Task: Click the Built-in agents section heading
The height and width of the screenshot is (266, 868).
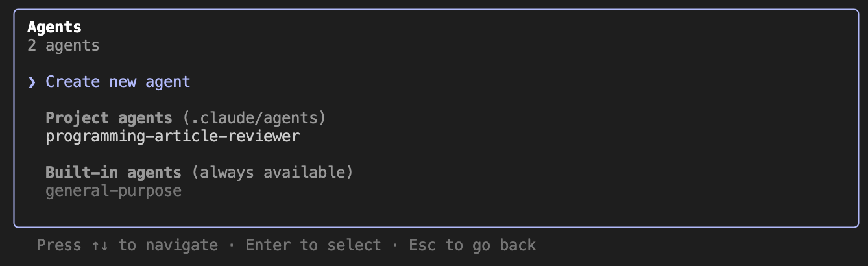Action: point(114,173)
